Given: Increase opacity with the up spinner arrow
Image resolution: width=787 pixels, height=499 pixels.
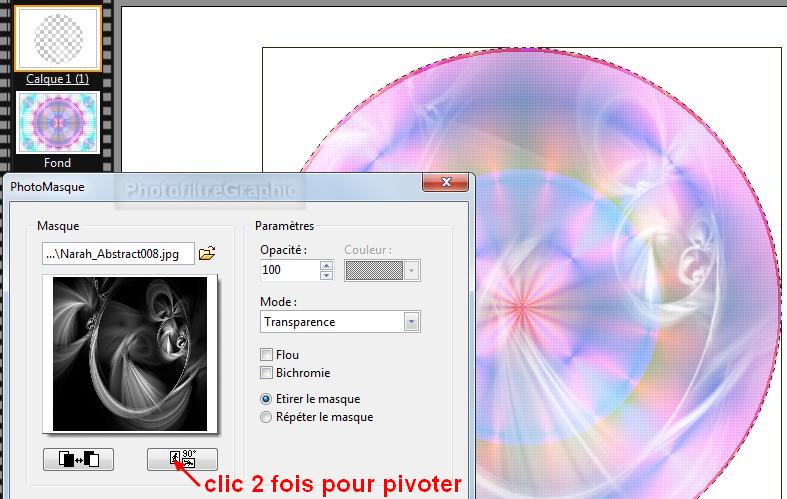Looking at the screenshot, I should 327,265.
